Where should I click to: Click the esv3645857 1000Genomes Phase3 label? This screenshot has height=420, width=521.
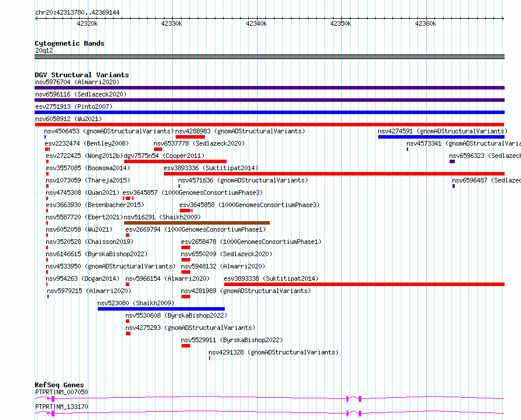click(193, 192)
